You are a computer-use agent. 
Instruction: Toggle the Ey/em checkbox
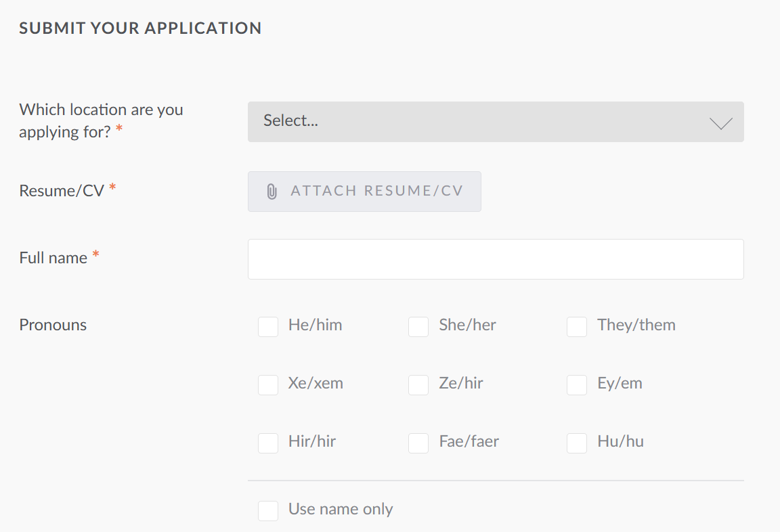(x=577, y=385)
